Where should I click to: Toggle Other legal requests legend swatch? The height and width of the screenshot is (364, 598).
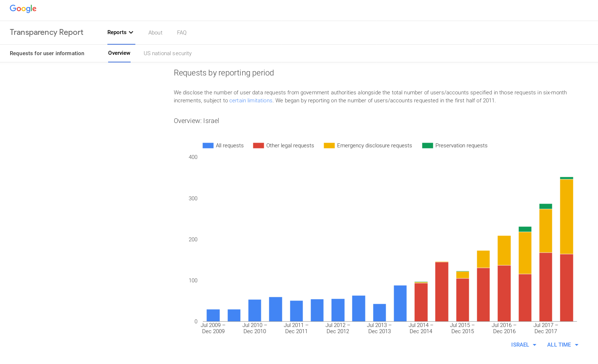click(258, 146)
